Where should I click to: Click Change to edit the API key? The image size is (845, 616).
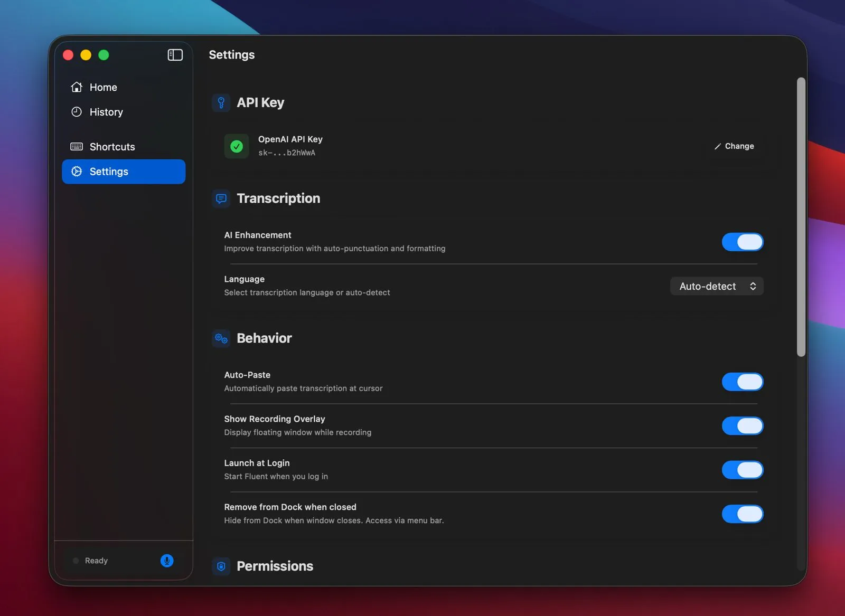click(x=734, y=146)
